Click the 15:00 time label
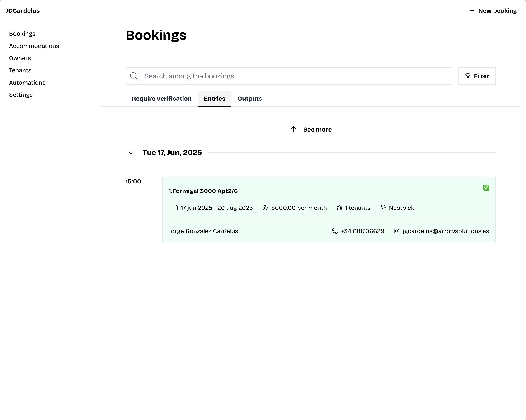This screenshot has width=526, height=420. 133,182
